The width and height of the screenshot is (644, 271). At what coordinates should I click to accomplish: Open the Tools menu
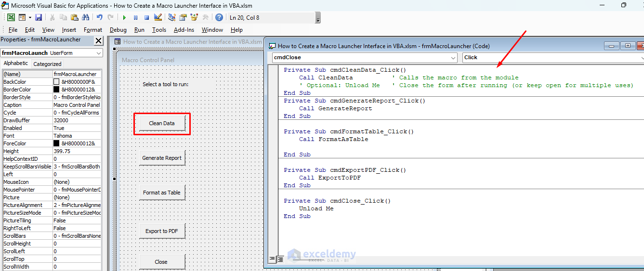159,30
